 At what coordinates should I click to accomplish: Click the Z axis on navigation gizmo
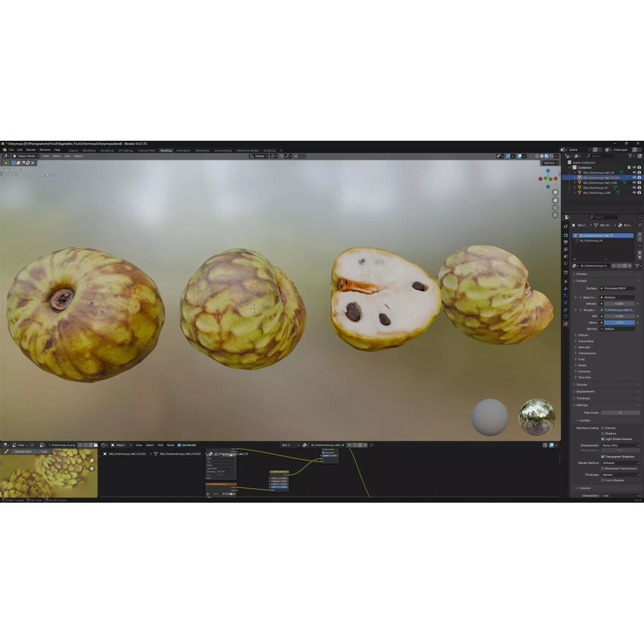[x=548, y=171]
